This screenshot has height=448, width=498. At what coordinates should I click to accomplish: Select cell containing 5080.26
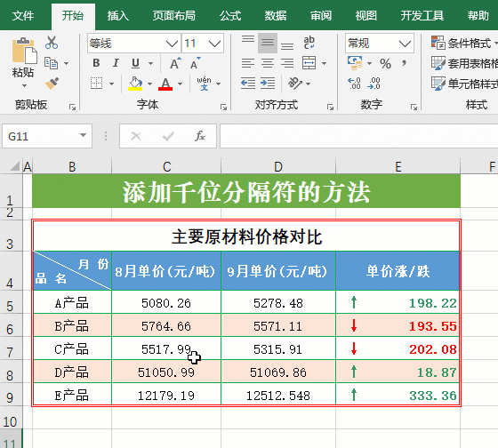pos(166,302)
